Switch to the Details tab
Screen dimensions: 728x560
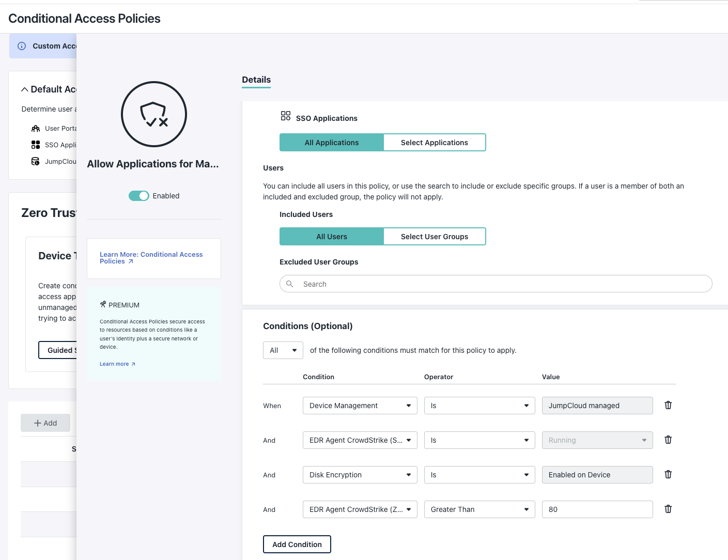point(256,80)
